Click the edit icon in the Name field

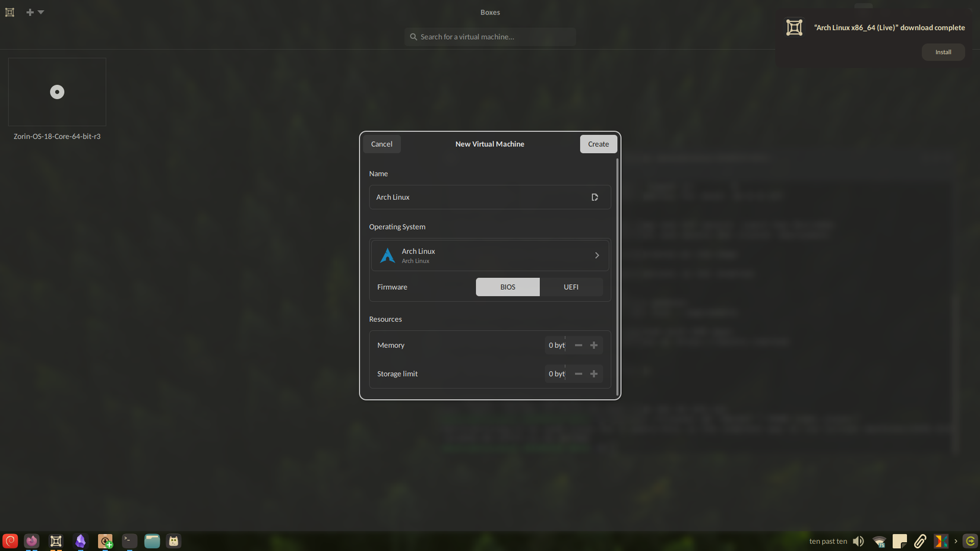[x=595, y=197]
